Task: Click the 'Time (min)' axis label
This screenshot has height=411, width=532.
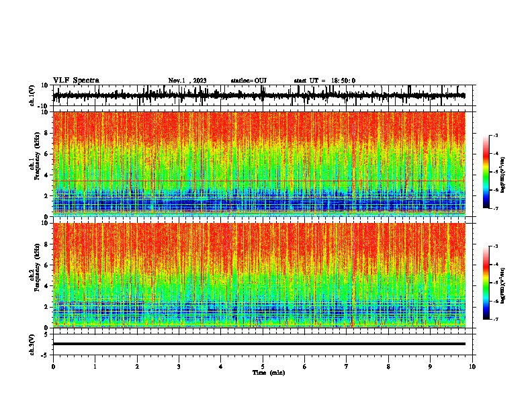Action: tap(269, 373)
